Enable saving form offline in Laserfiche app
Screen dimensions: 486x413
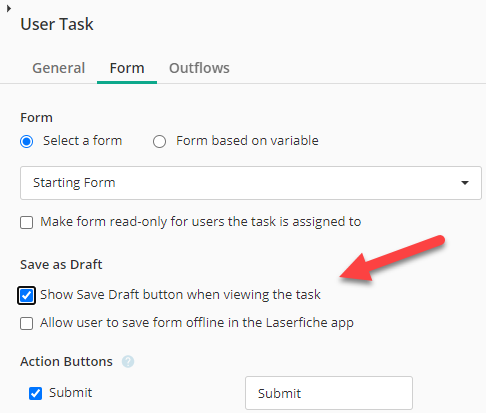pos(27,323)
